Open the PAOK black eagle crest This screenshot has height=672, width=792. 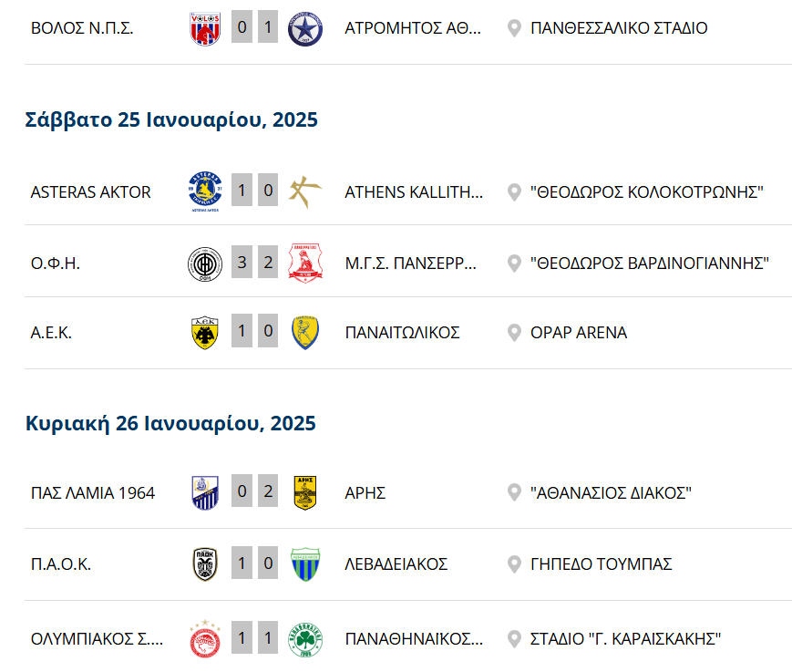205,564
